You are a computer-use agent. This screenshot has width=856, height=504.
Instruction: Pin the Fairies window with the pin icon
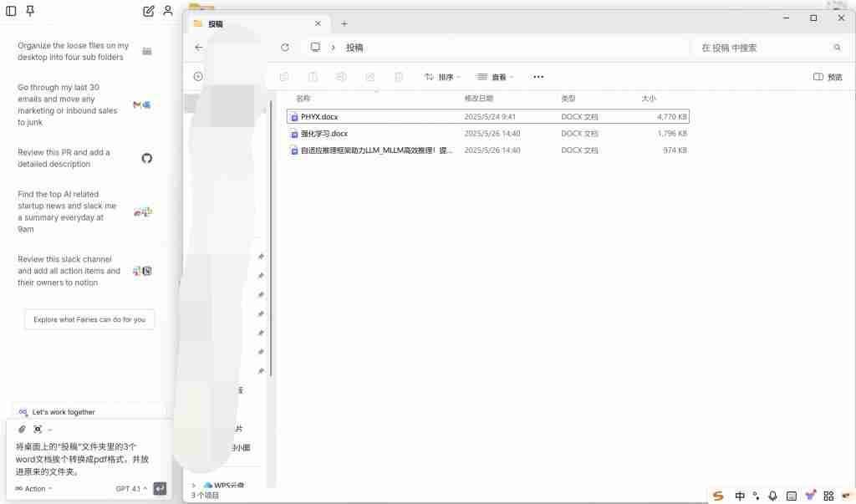29,11
